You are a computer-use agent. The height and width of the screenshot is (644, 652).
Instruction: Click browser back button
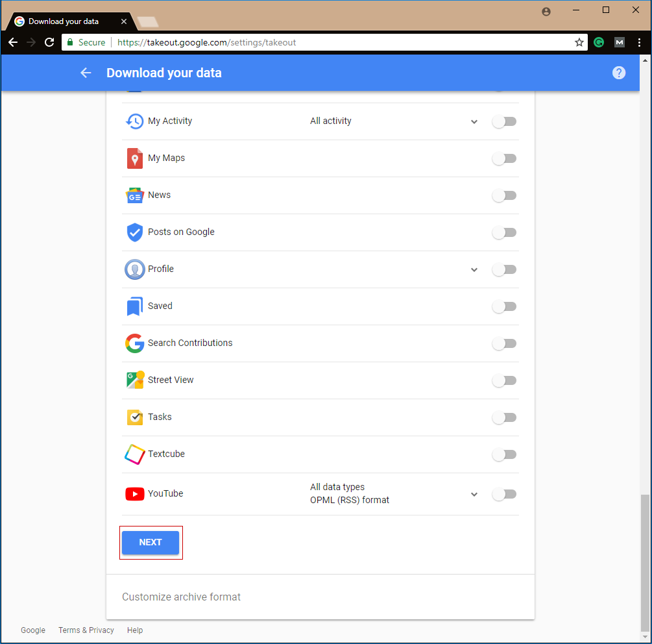13,42
